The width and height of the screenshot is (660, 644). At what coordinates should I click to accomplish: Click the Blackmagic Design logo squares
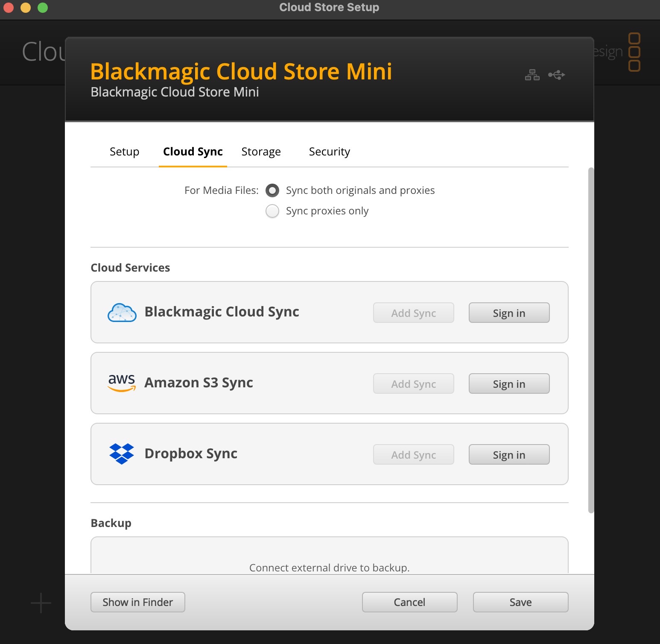click(x=634, y=52)
